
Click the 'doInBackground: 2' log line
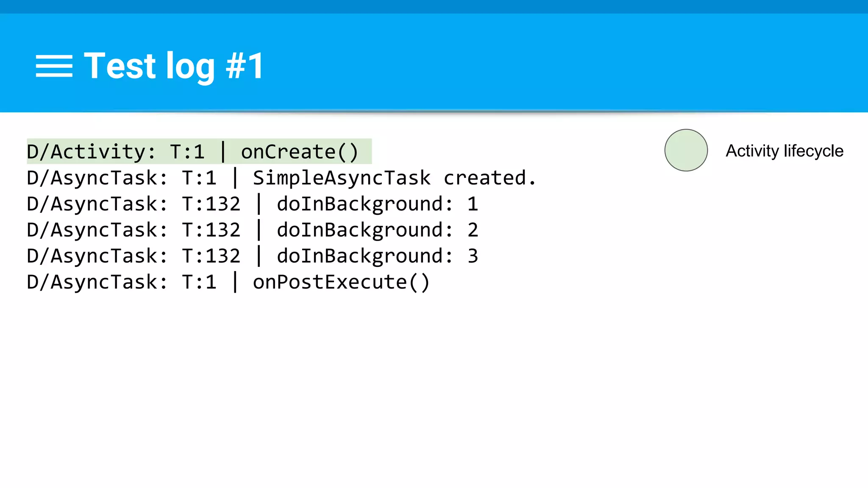(253, 230)
